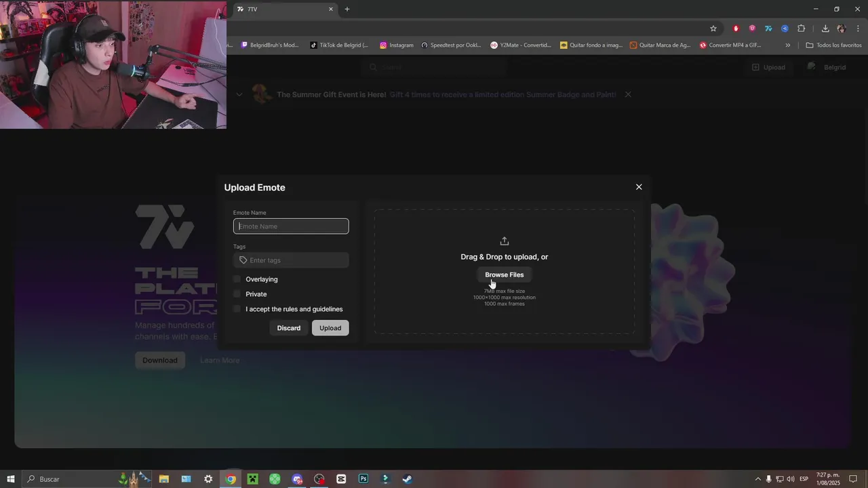Open the clock showing 7:27 p. m.
The width and height of the screenshot is (868, 488).
click(828, 479)
